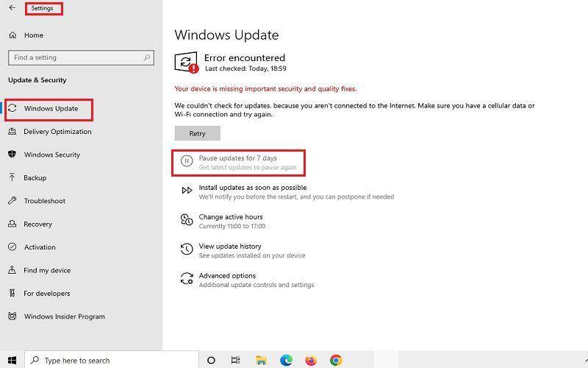Click the missing security fixes warning text
Viewport: 588px width, 368px height.
click(265, 89)
